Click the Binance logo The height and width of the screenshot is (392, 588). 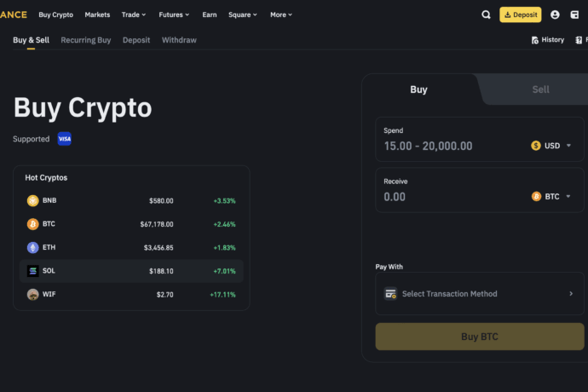tap(14, 14)
